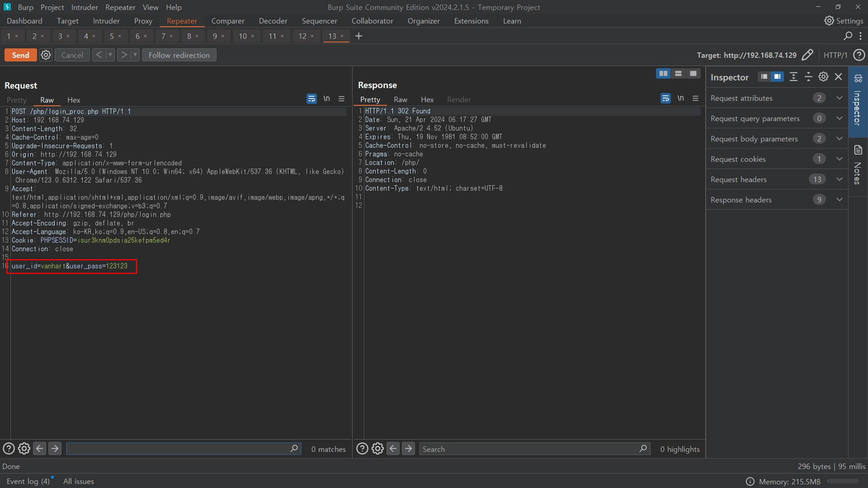The image size is (868, 488).
Task: Add a new Repeater tab with plus
Action: (x=358, y=36)
